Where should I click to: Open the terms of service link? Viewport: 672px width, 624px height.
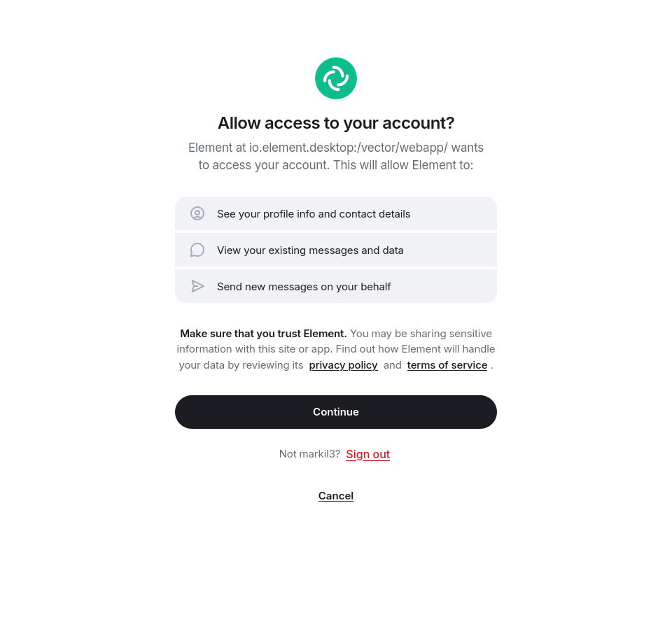447,365
